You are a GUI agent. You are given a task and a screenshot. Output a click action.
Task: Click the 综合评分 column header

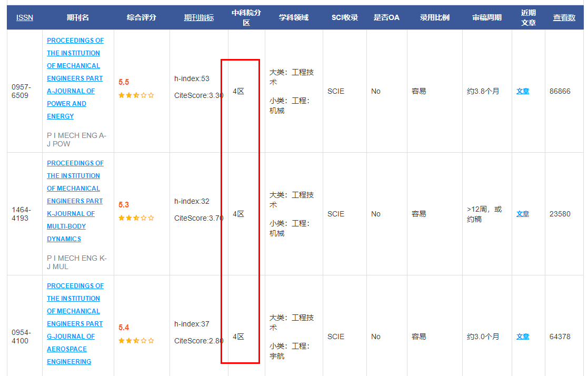(x=141, y=17)
